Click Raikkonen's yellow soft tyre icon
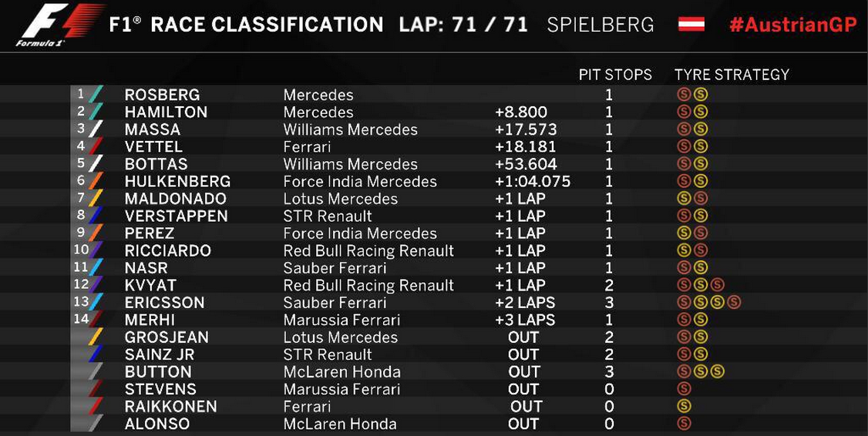 [684, 407]
